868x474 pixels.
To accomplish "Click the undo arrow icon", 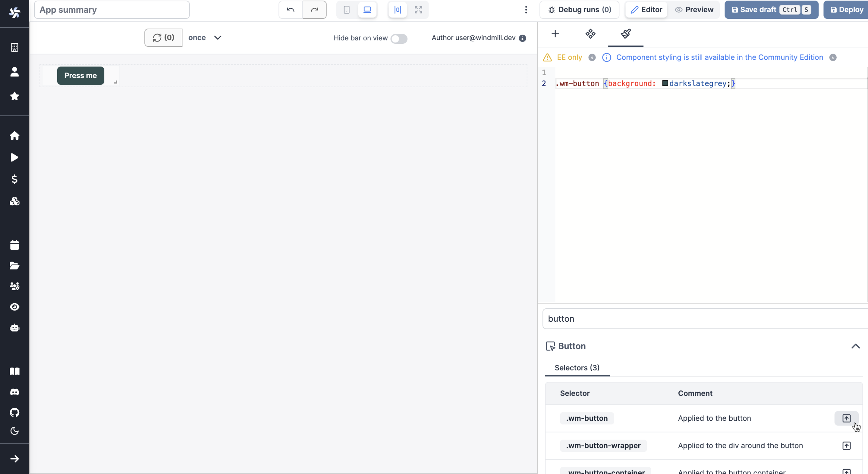I will pyautogui.click(x=291, y=10).
